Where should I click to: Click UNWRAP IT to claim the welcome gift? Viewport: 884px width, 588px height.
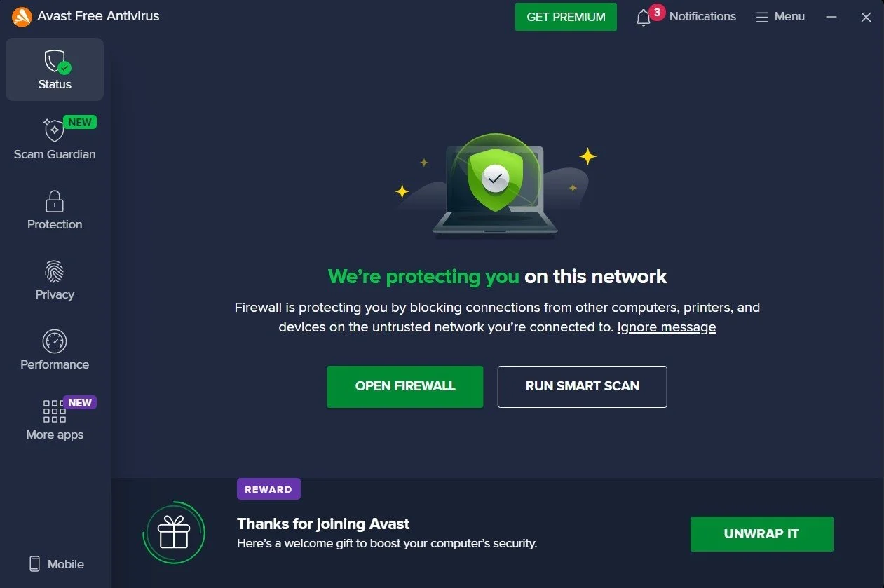[x=761, y=533]
